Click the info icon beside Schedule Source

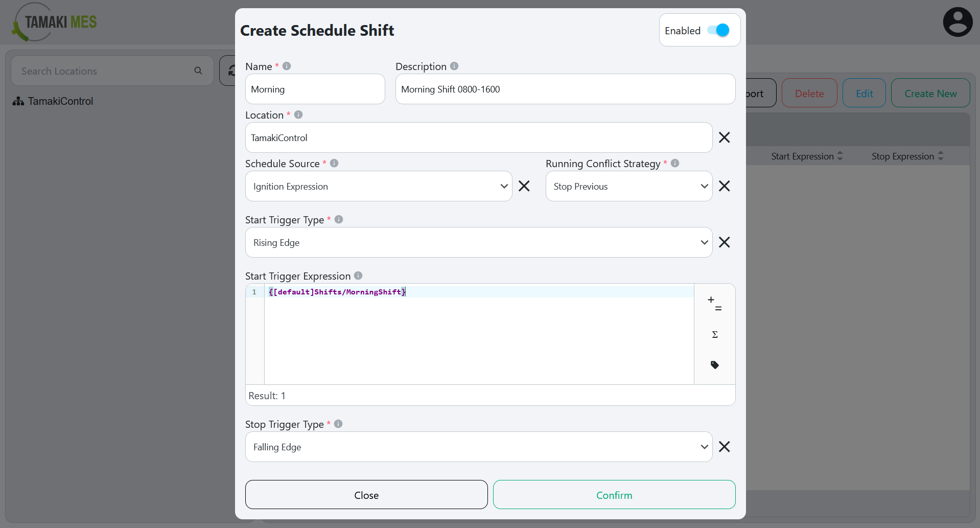click(334, 163)
